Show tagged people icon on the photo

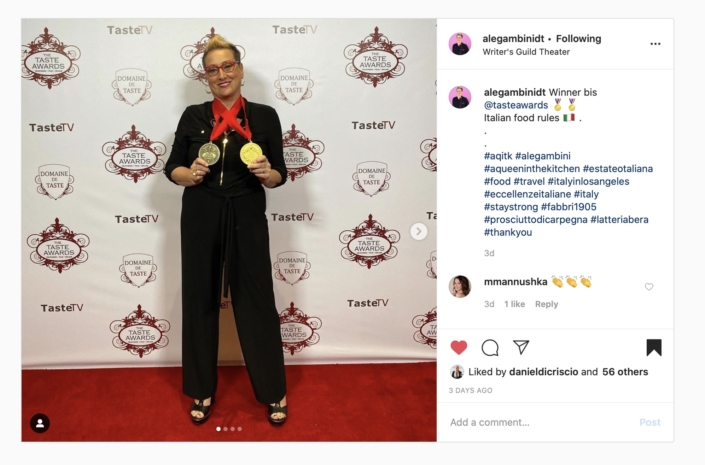point(40,423)
